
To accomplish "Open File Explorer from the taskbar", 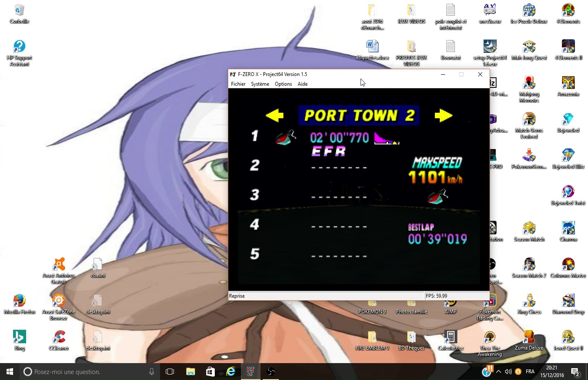I will pyautogui.click(x=191, y=371).
